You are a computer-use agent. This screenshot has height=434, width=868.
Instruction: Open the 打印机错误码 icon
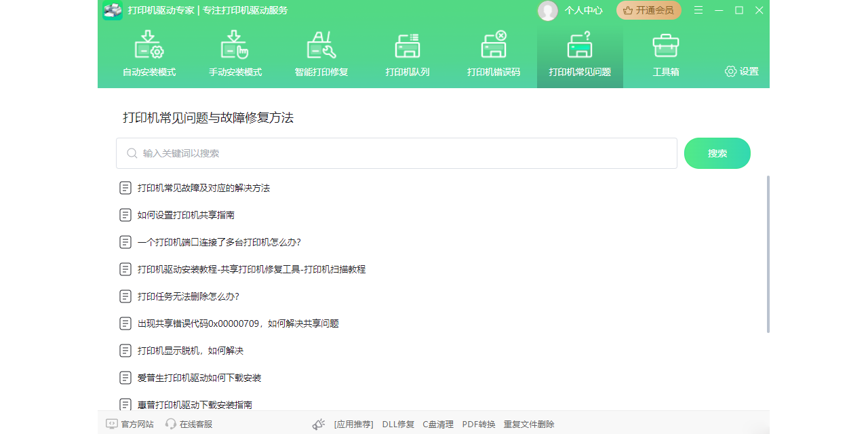click(494, 45)
